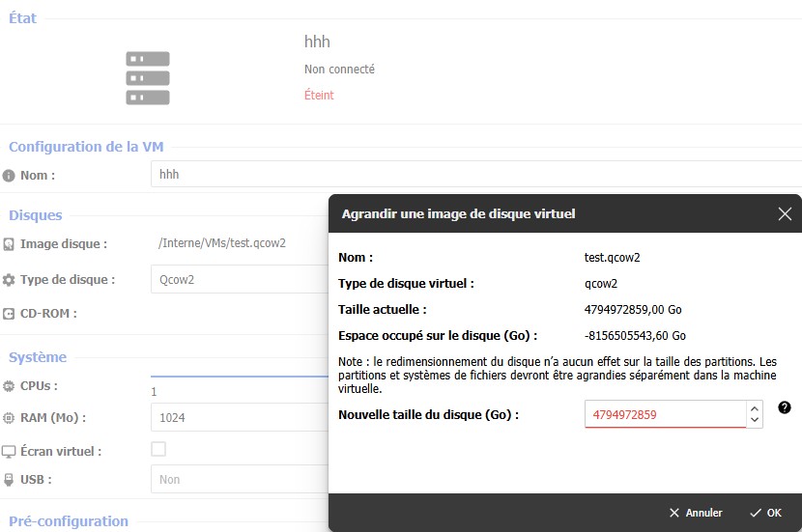This screenshot has width=802, height=532.
Task: Open the USB Non dropdown
Action: pos(240,479)
